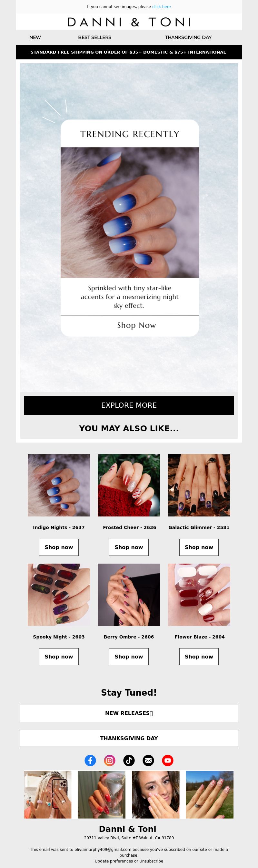Viewport: 258px width, 868px height.
Task: Open the NEW navigation item
Action: pyautogui.click(x=35, y=37)
